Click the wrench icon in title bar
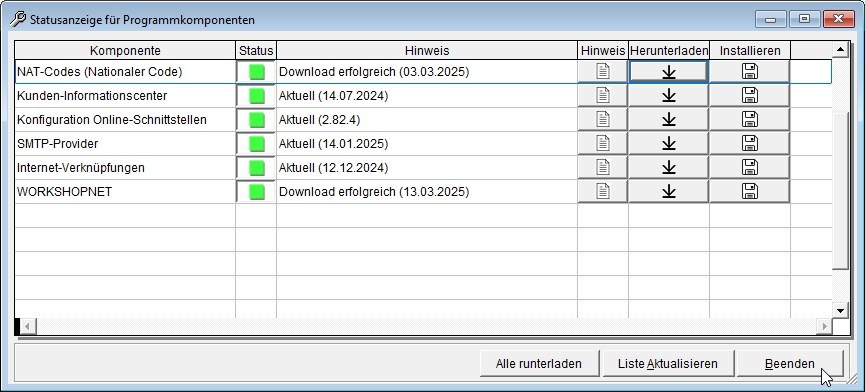The width and height of the screenshot is (865, 392). tap(18, 19)
